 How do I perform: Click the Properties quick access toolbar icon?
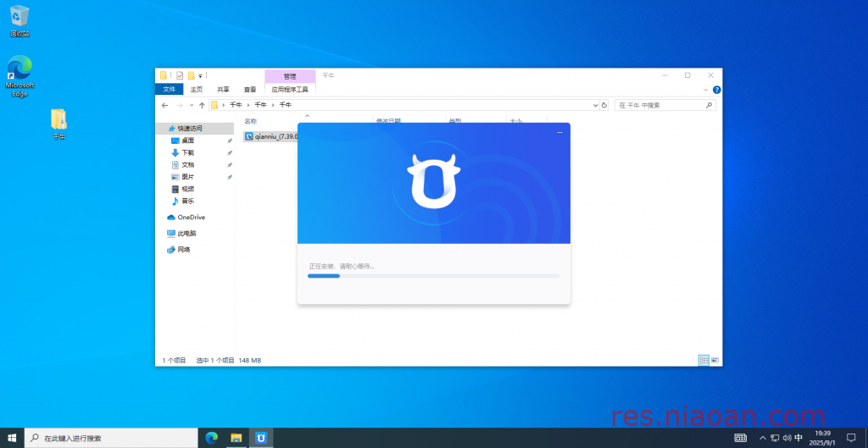click(180, 75)
